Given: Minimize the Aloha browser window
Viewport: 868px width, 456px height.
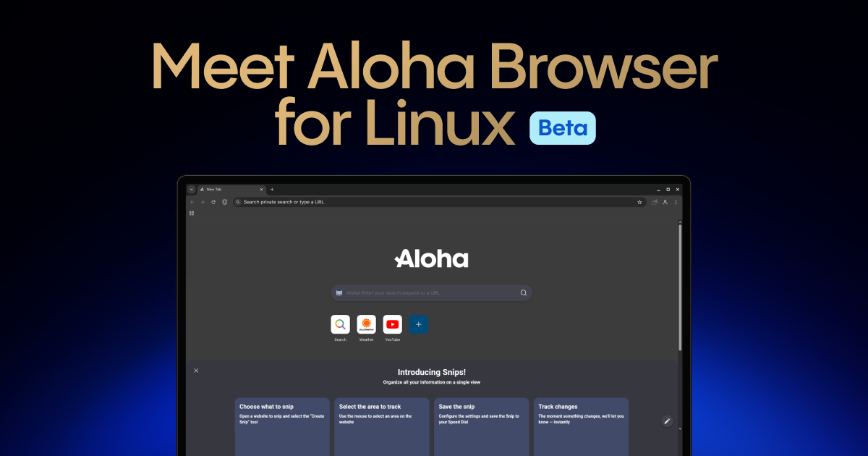Looking at the screenshot, I should [658, 189].
